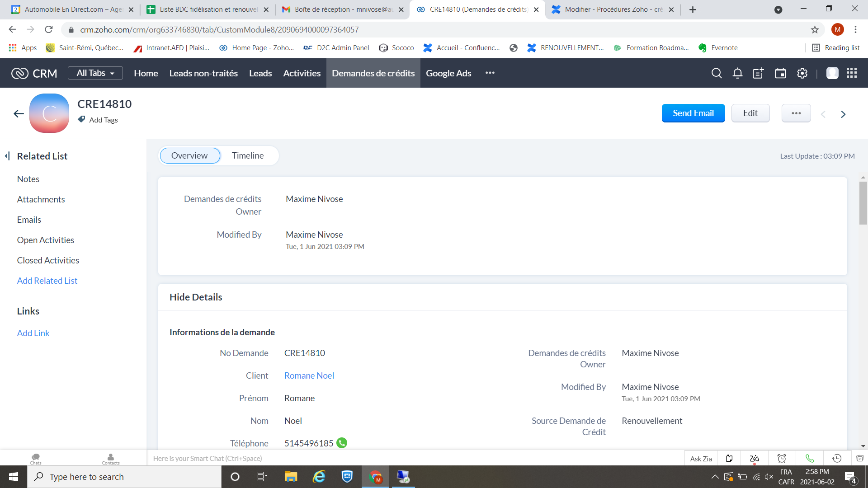Open the Zoho apps grid launcher
Screen dimensions: 868x488
tap(852, 73)
